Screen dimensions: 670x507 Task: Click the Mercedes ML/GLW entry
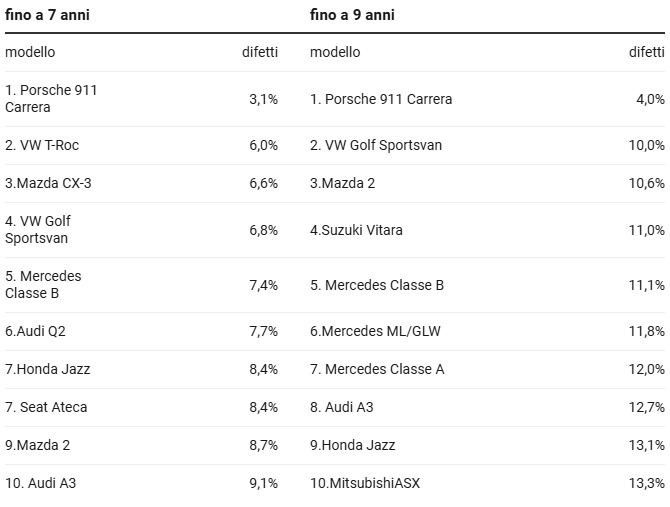[x=375, y=331]
